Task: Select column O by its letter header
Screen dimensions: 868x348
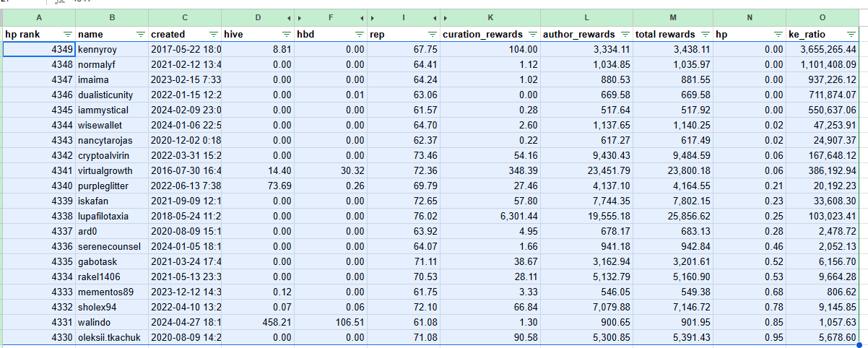Action: 826,17
